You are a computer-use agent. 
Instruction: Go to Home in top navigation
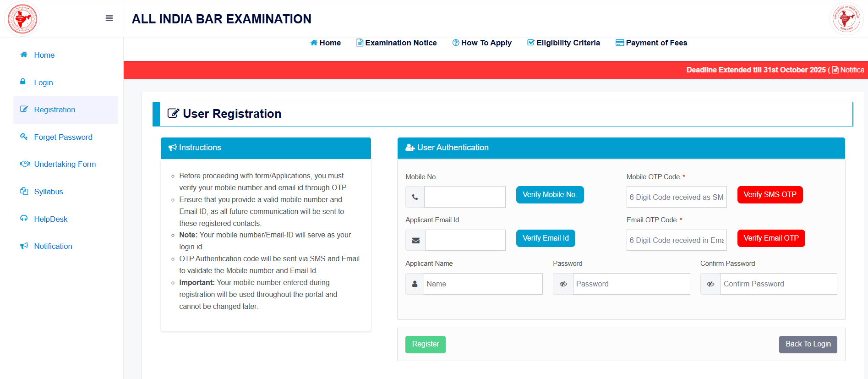tap(326, 43)
